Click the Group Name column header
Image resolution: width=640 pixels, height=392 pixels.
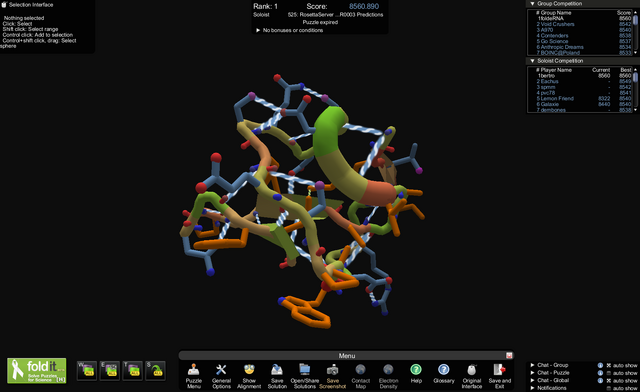[556, 13]
